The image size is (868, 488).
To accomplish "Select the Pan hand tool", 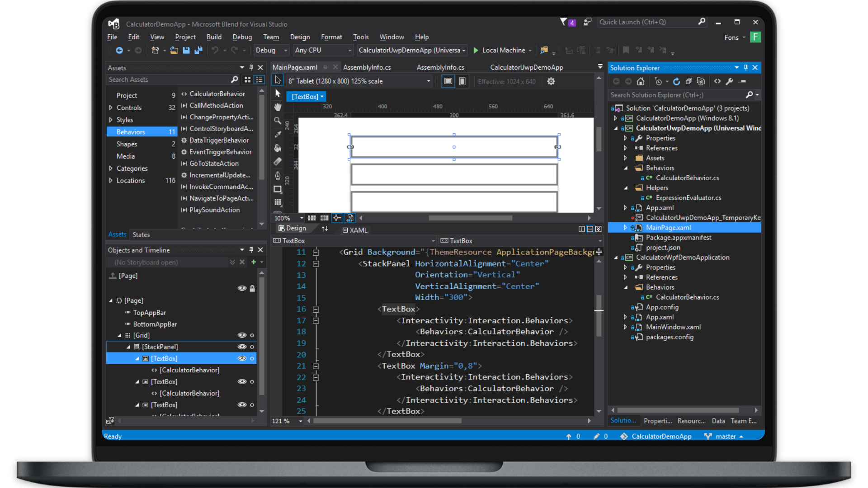I will click(278, 107).
